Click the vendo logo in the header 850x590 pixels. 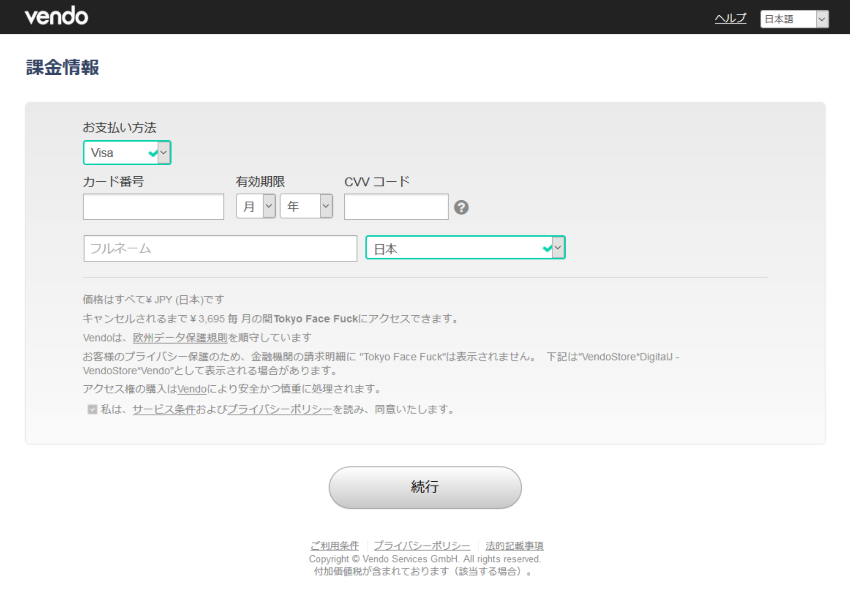click(x=56, y=16)
